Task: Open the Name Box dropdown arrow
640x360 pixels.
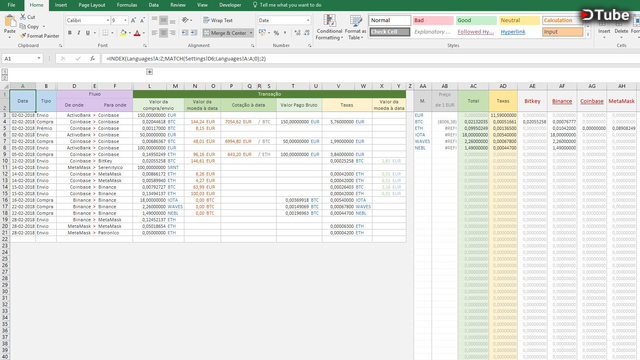Action: click(x=39, y=59)
